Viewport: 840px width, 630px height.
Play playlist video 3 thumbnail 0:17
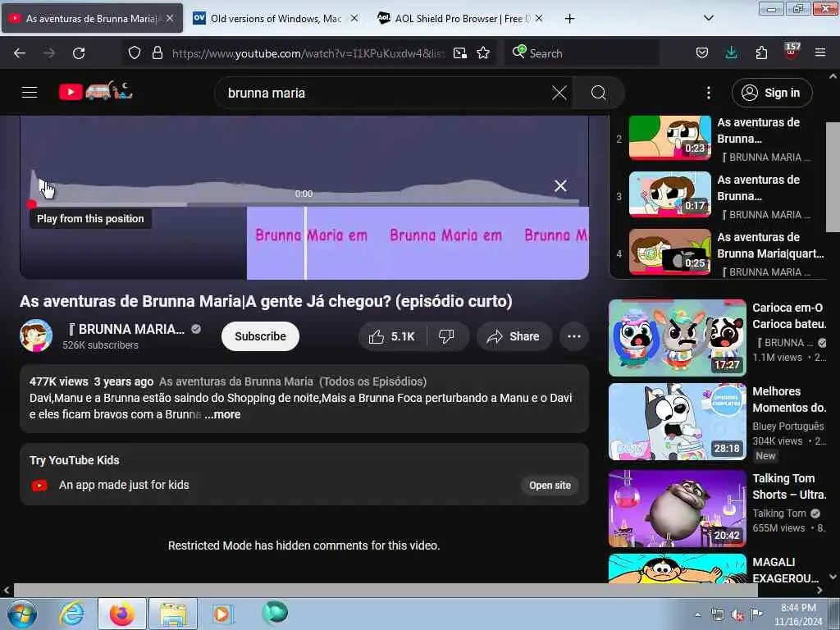pyautogui.click(x=669, y=194)
